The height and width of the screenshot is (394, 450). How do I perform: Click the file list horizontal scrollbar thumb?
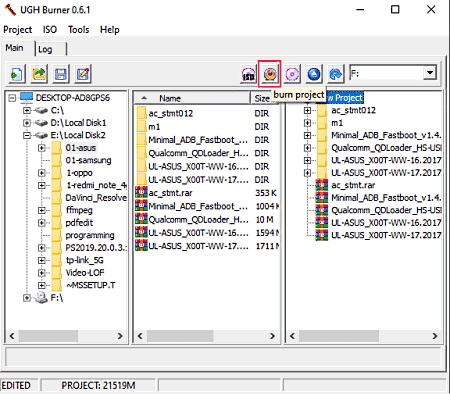pos(180,336)
